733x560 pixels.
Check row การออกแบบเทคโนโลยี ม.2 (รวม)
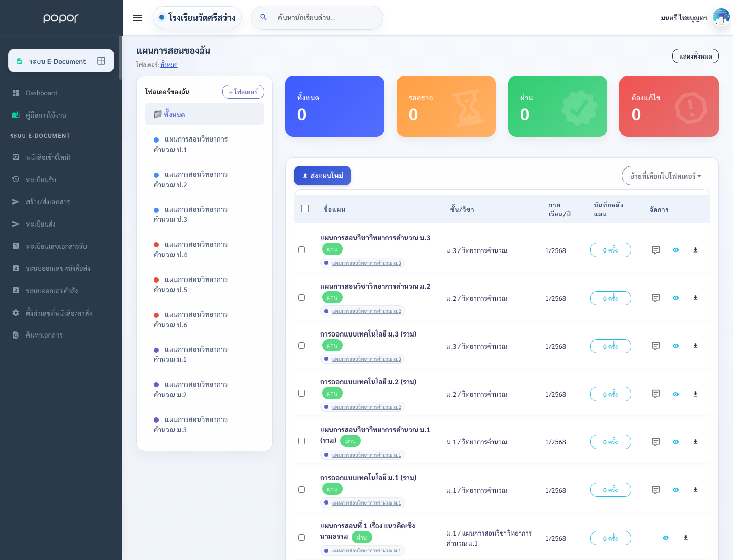coord(302,393)
